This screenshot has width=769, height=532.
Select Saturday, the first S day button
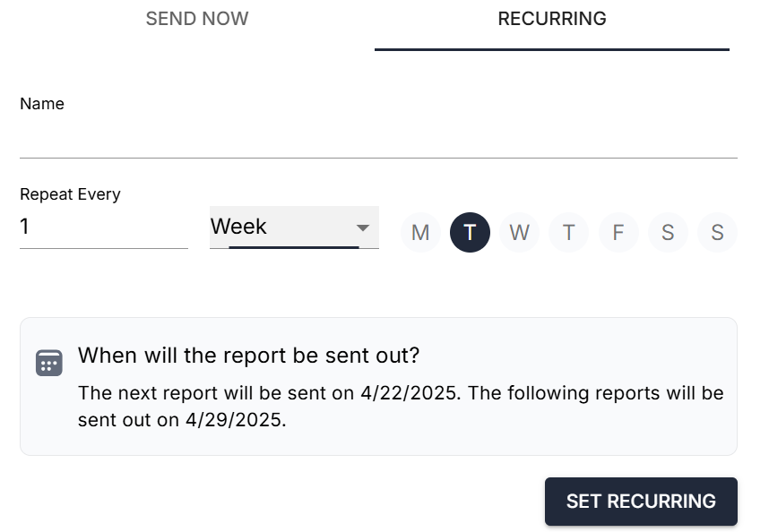[x=668, y=233]
